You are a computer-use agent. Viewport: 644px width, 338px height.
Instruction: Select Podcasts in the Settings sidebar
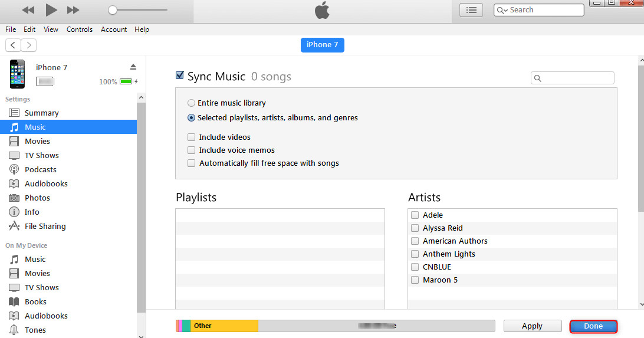pyautogui.click(x=40, y=169)
